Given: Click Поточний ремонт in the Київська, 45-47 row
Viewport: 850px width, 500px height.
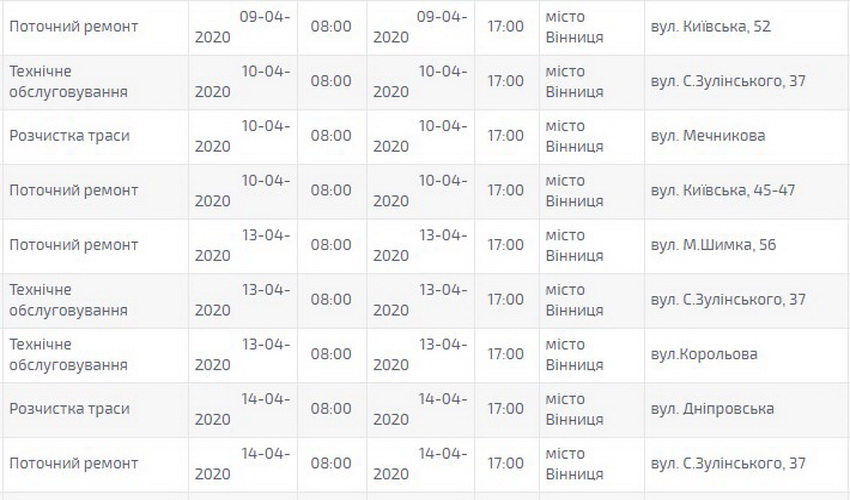Looking at the screenshot, I should pos(74,190).
